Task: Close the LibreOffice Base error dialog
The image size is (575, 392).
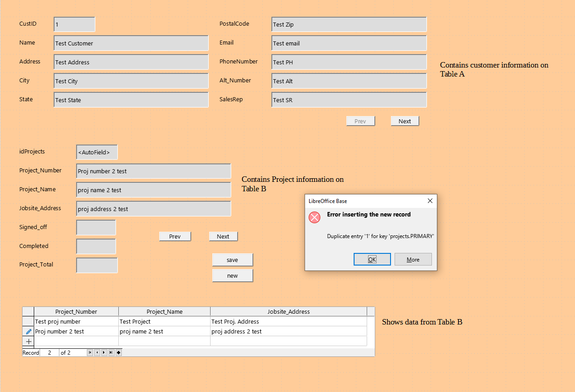Action: click(430, 201)
